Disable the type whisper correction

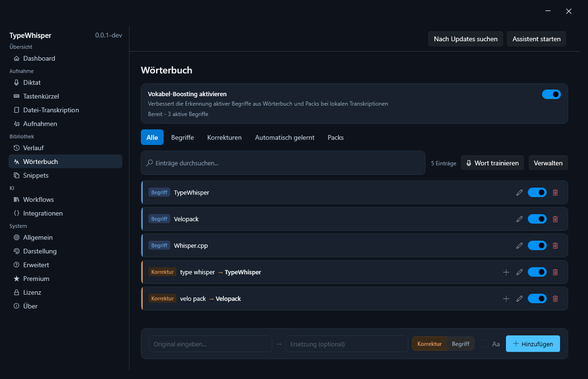click(537, 272)
